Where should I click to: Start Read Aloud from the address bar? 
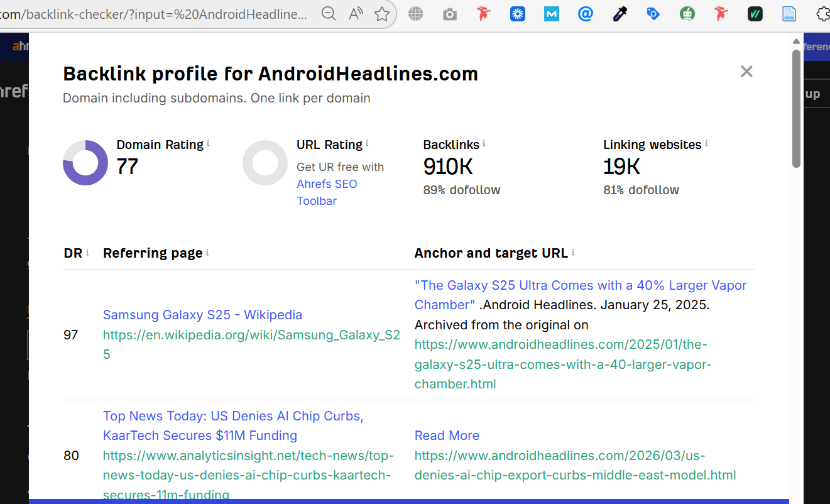coord(356,13)
